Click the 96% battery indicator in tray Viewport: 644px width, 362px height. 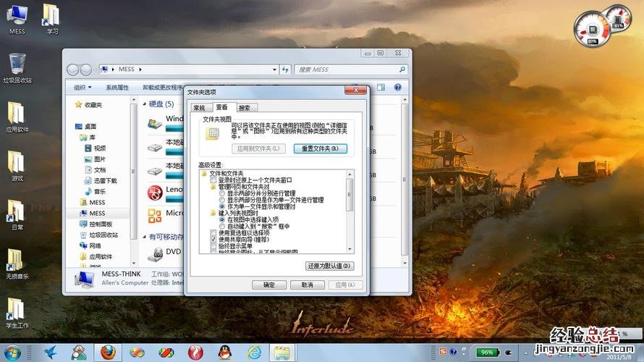(x=488, y=352)
